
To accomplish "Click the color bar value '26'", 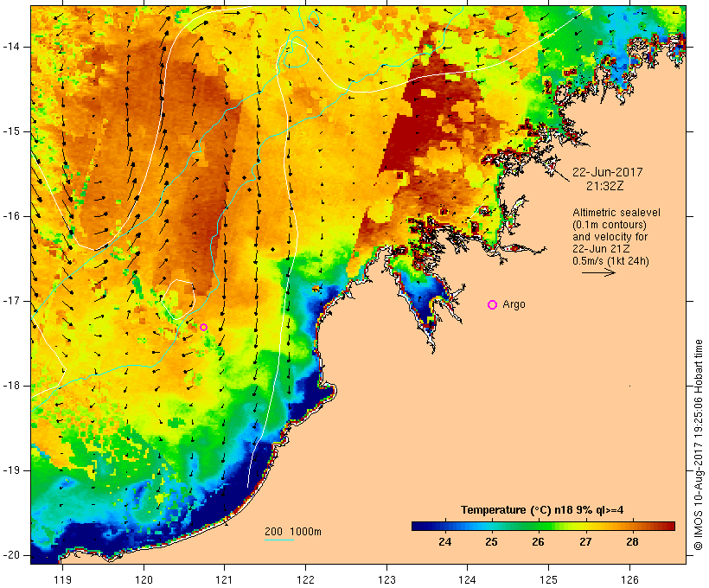I will point(538,541).
